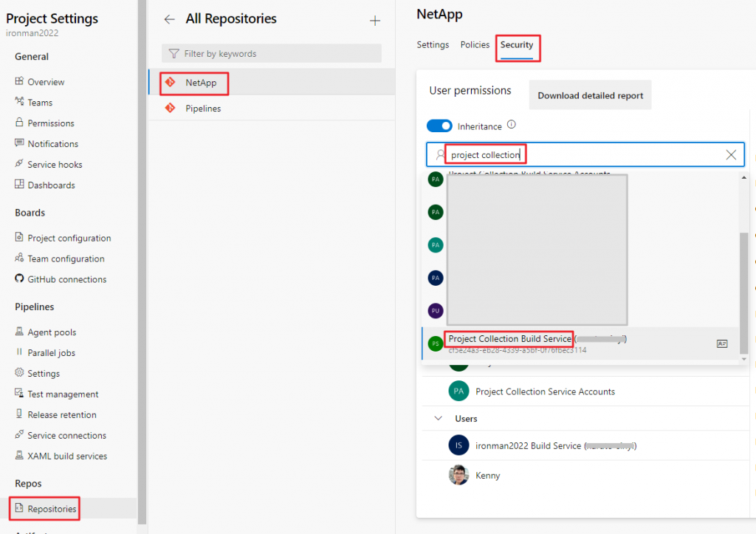Viewport: 756px width, 534px height.
Task: Click the scroll up arrow in dropdown
Action: [x=744, y=178]
